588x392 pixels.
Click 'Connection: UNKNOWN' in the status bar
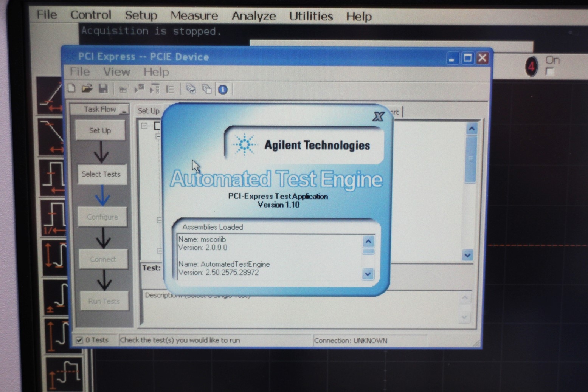point(351,341)
